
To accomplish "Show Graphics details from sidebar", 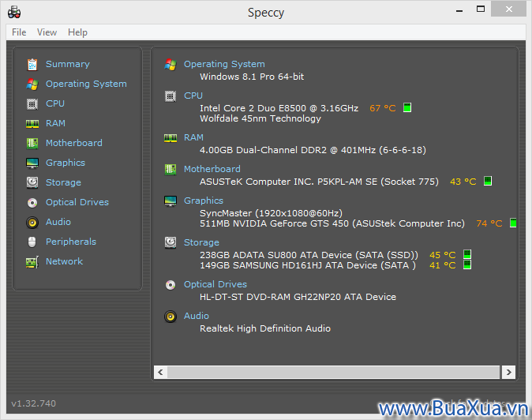I will pyautogui.click(x=66, y=163).
